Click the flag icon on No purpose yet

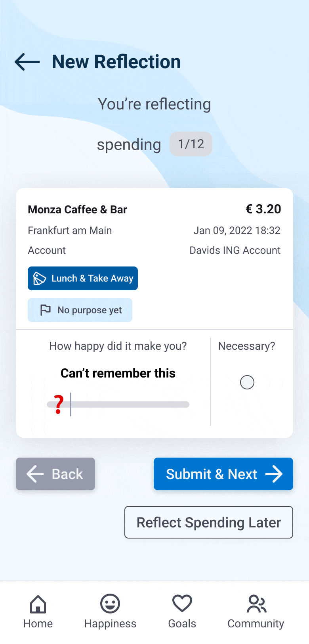[x=46, y=310]
